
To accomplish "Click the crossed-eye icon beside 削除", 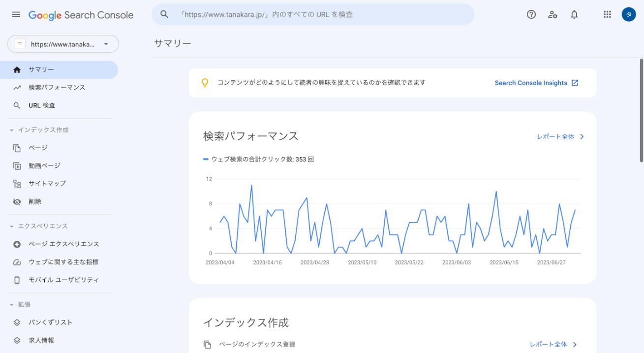I will 17,202.
